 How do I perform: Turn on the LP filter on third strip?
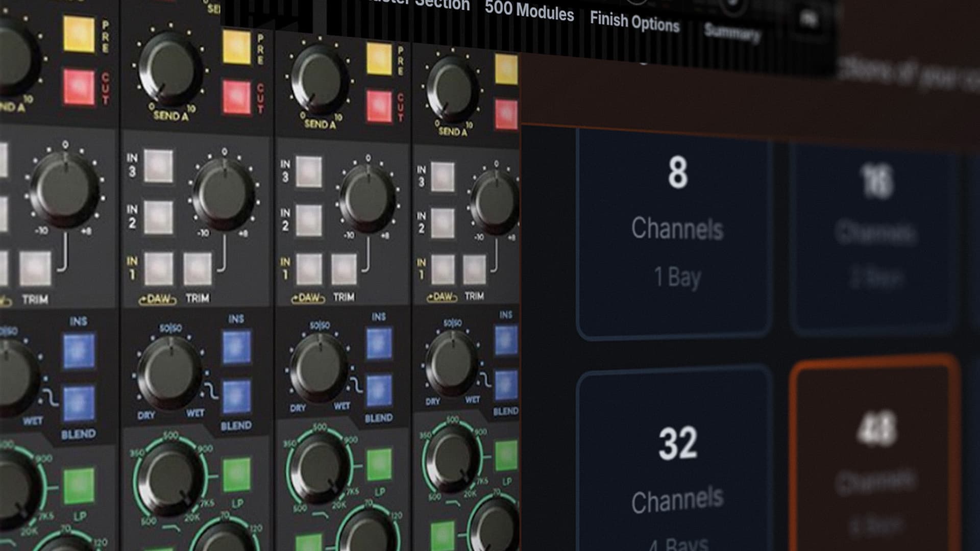tap(379, 464)
